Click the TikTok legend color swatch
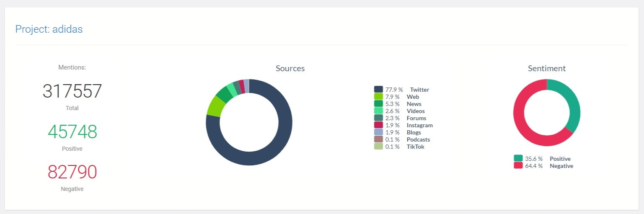Image resolution: width=644 pixels, height=214 pixels. coord(378,146)
